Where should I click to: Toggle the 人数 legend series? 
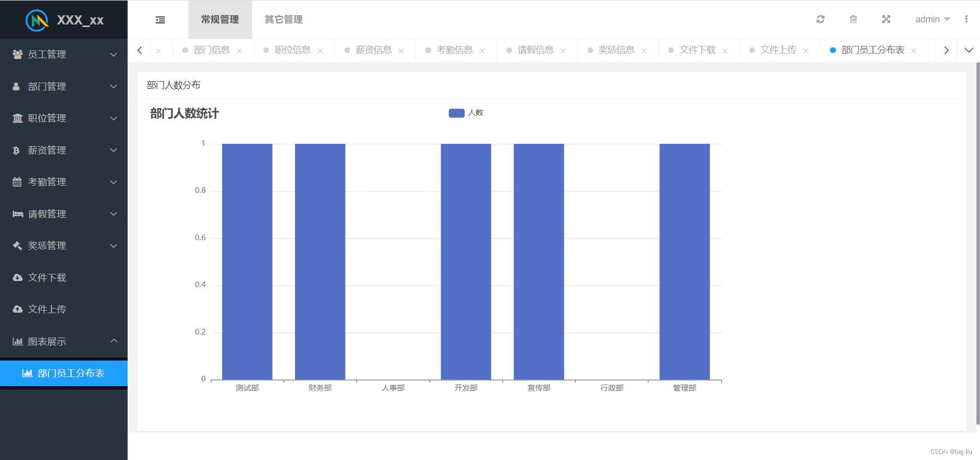point(465,113)
